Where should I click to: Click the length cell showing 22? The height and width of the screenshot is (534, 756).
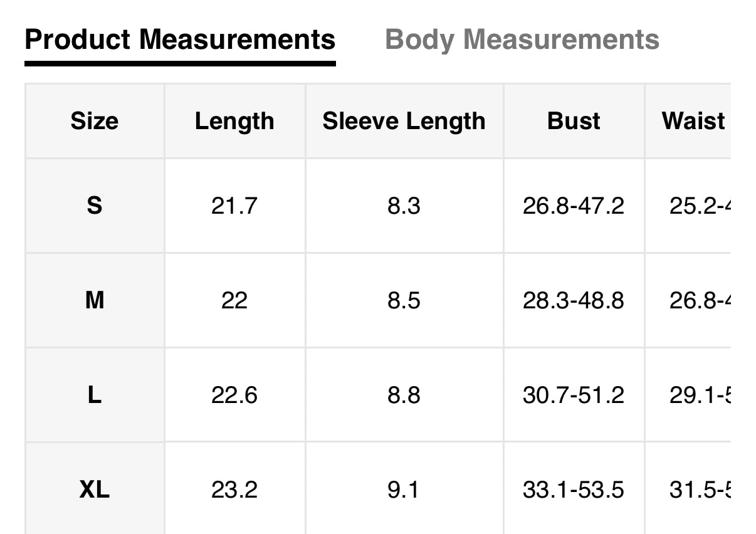tap(234, 301)
